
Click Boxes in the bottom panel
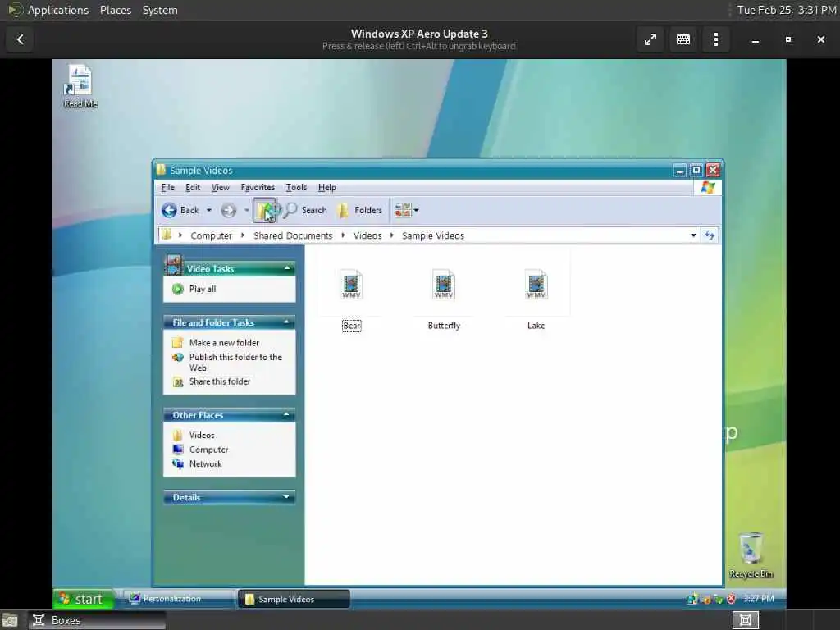97,620
